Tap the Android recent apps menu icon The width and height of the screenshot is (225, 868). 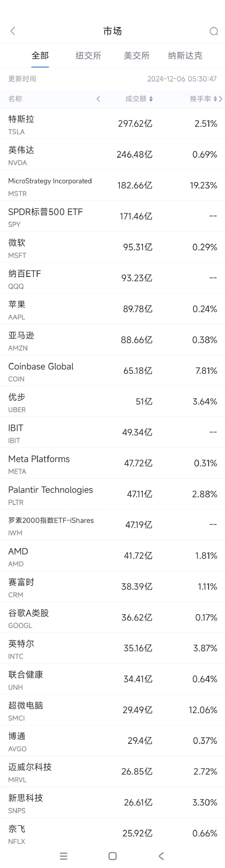point(63,856)
